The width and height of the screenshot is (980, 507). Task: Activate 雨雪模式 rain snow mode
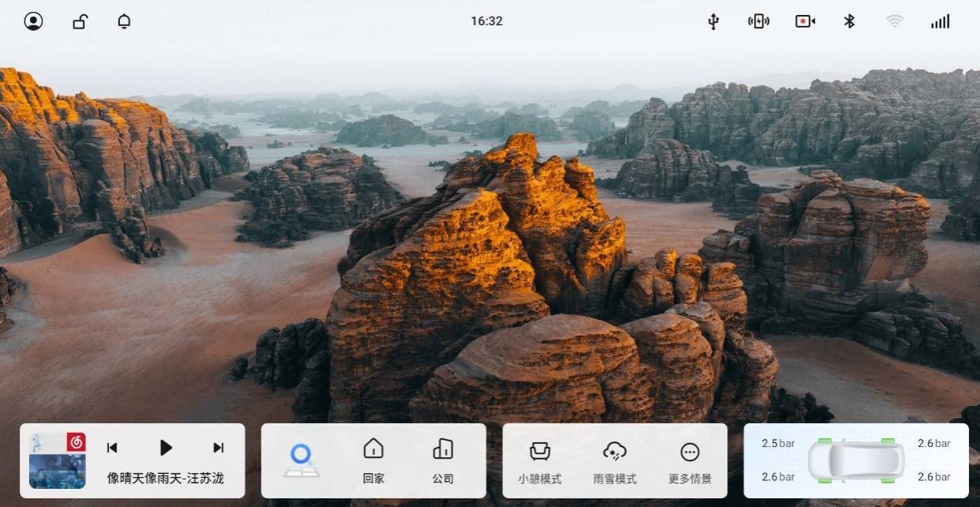[614, 462]
